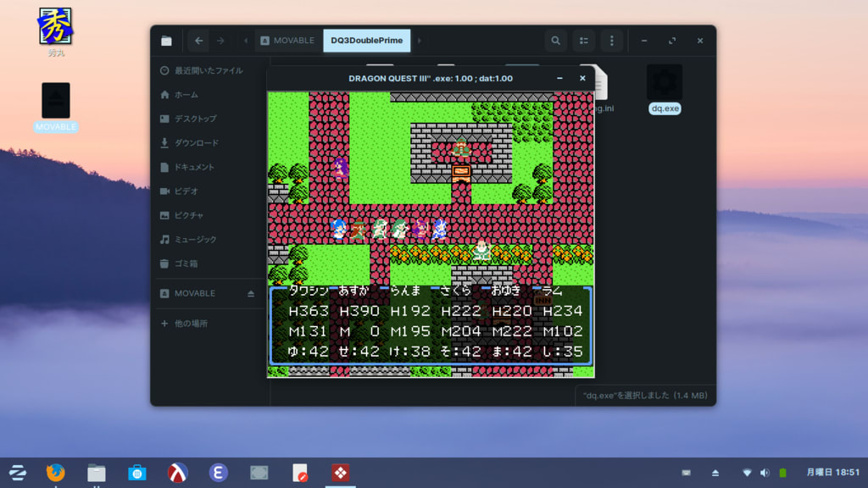Open the Zorin start menu
This screenshot has height=488, width=868.
pyautogui.click(x=17, y=473)
